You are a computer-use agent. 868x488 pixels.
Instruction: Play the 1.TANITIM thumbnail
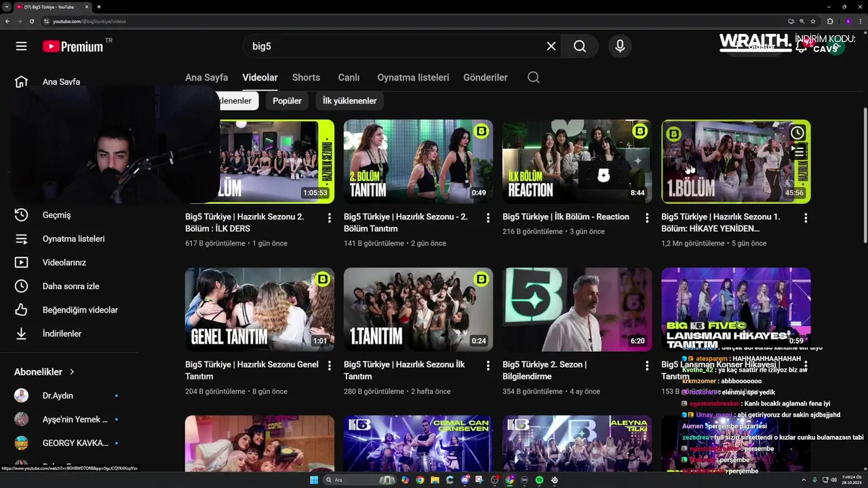coord(418,309)
